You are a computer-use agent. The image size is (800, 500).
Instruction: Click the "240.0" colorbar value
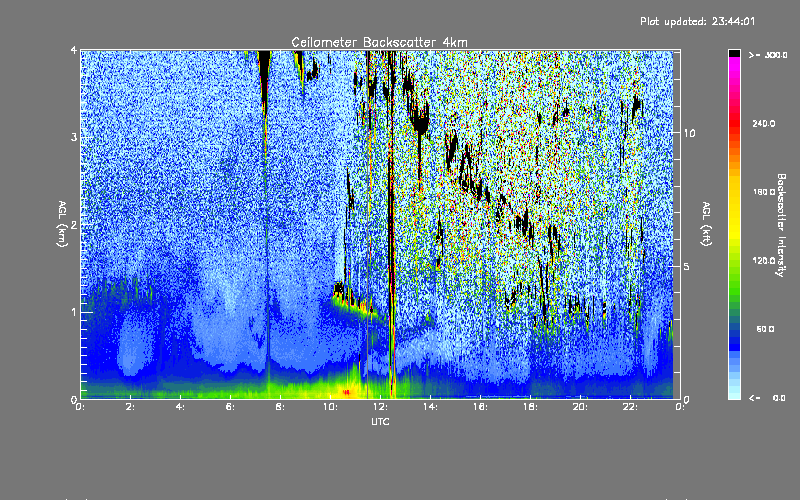tap(764, 124)
